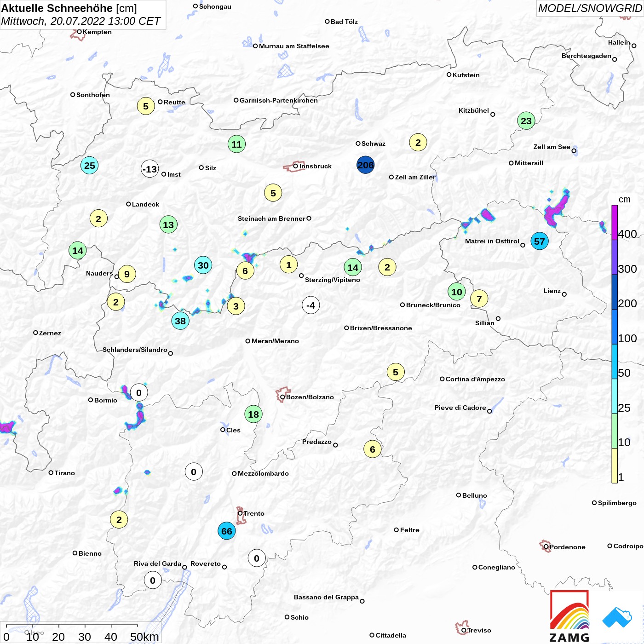
Task: Select the green 13 station marker
Action: tap(168, 224)
